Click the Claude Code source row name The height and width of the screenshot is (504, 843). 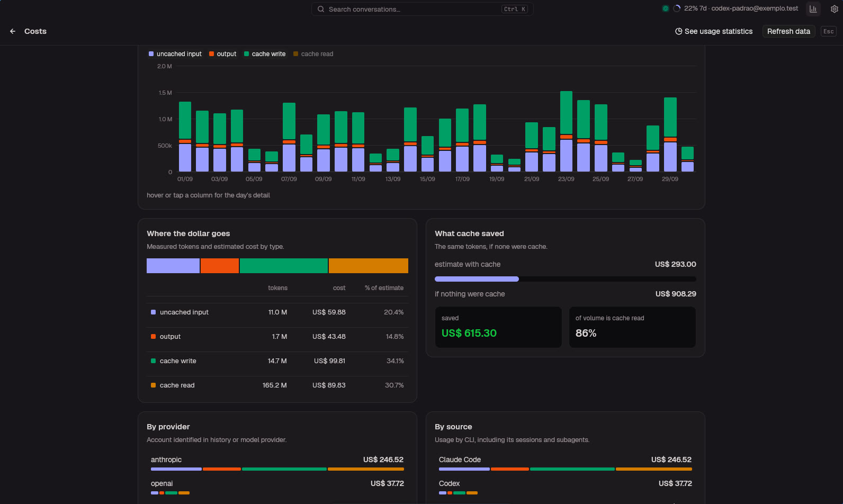(460, 460)
